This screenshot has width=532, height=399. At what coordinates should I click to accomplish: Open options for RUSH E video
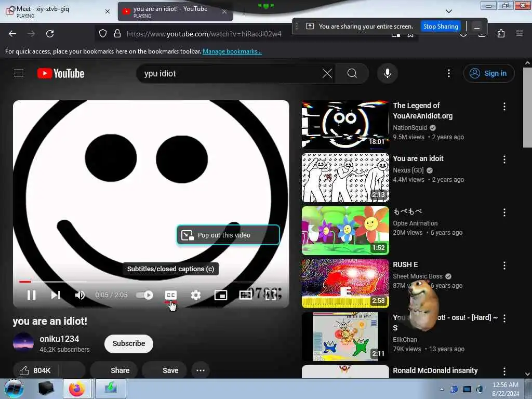[x=504, y=265]
